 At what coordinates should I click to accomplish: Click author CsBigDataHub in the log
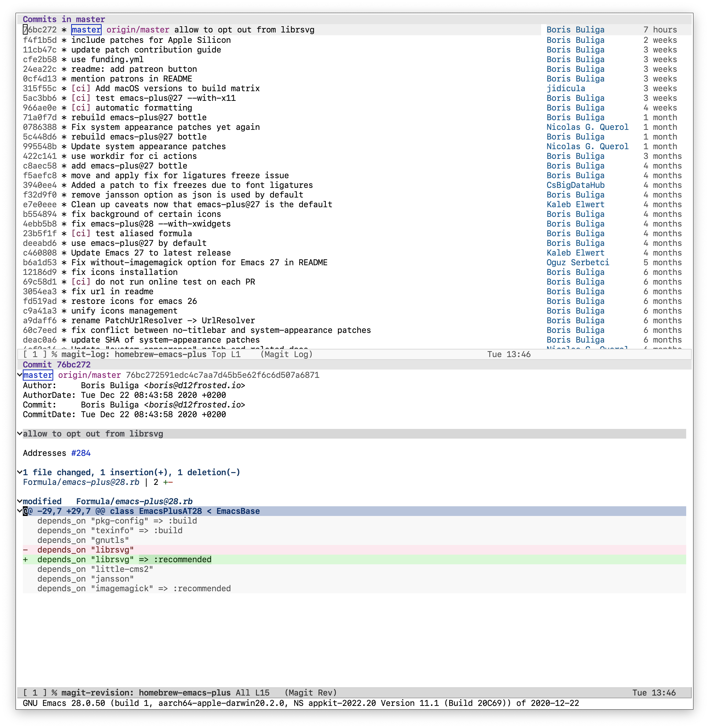(575, 185)
